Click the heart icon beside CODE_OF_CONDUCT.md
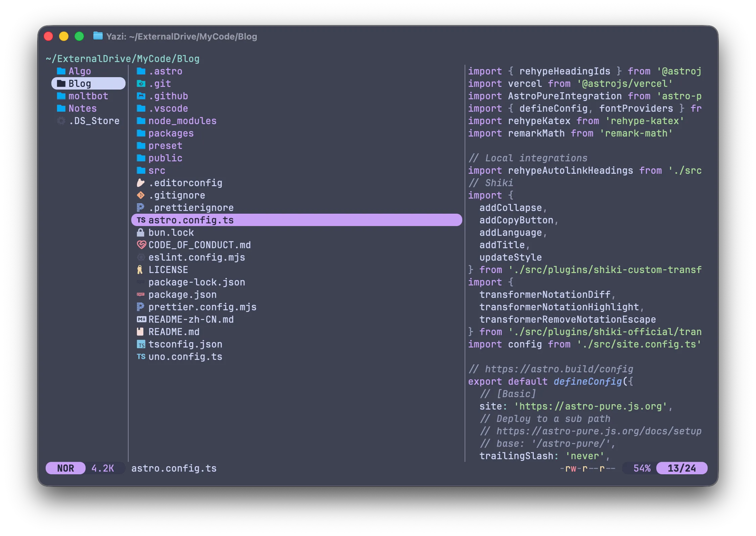Image resolution: width=756 pixels, height=536 pixels. pyautogui.click(x=141, y=245)
